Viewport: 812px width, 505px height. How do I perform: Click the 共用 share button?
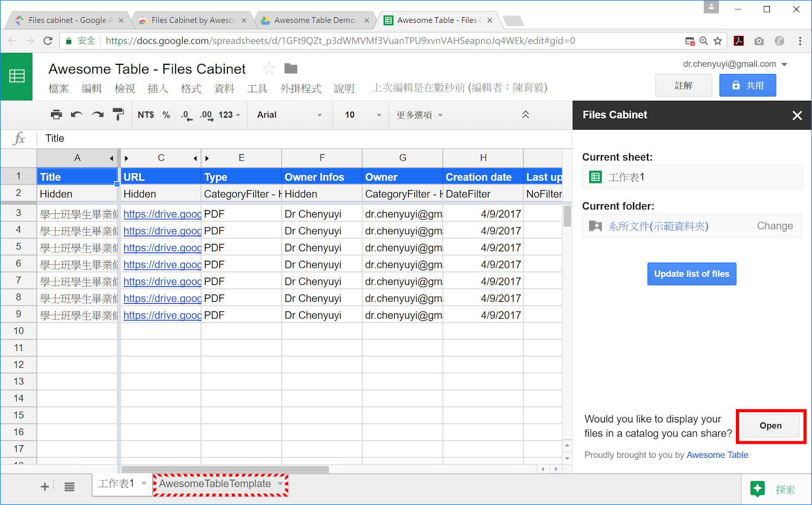[x=748, y=85]
